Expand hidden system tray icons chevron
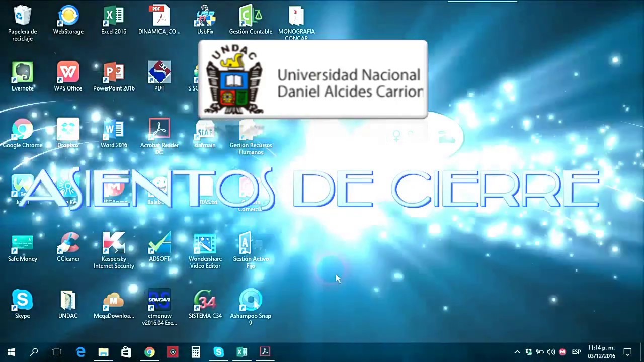This screenshot has width=644, height=362. pos(517,352)
